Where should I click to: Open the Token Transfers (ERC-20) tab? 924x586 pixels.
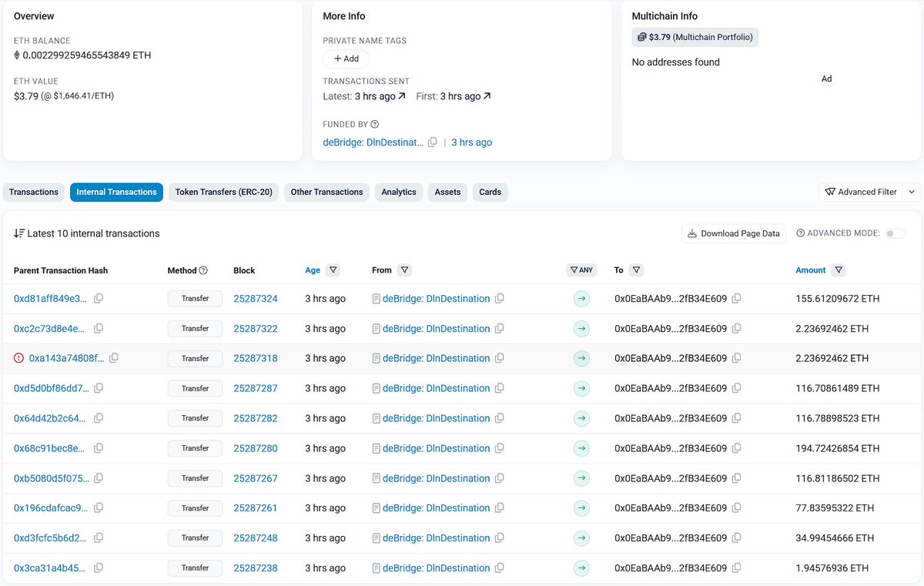(x=224, y=192)
